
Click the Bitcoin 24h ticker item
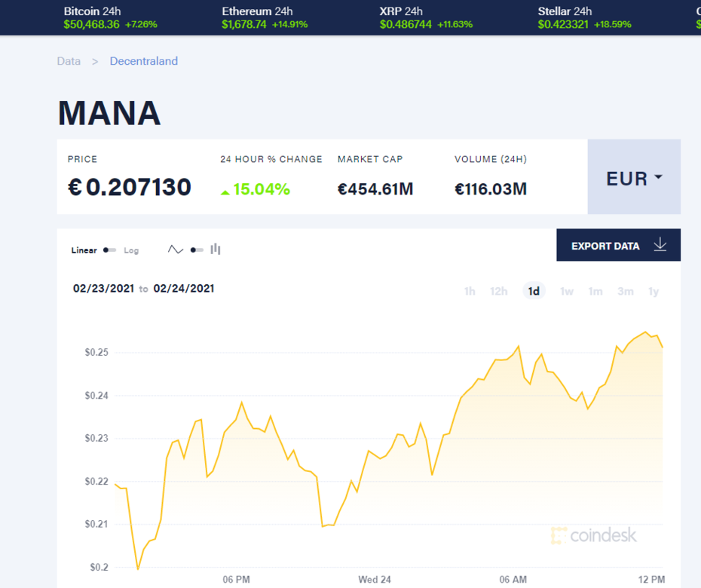tap(110, 17)
